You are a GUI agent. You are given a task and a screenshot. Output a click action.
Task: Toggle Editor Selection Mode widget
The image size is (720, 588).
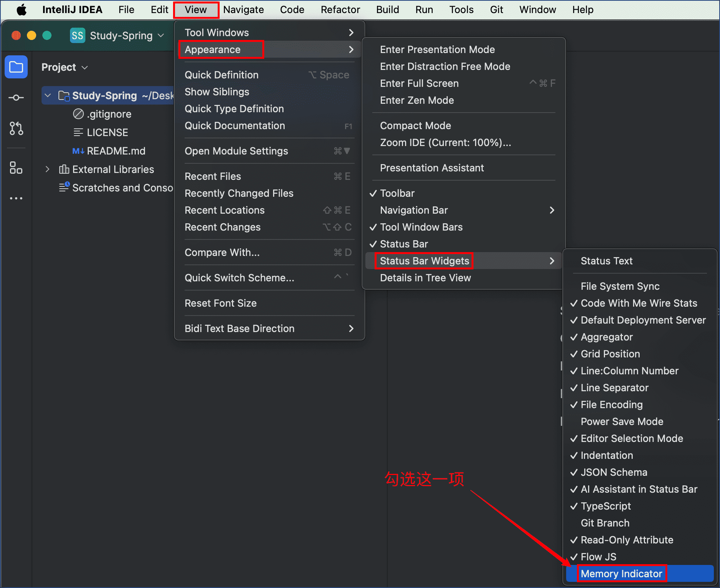640,439
